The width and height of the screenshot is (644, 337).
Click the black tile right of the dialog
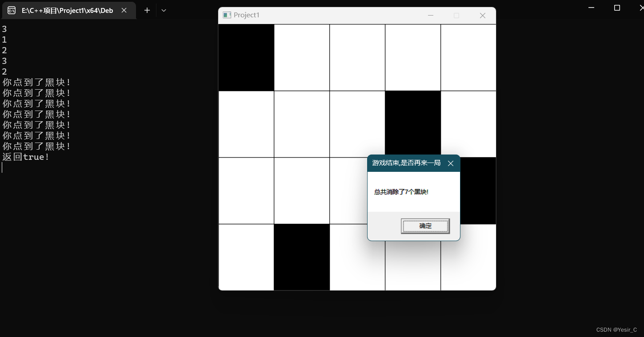(478, 190)
